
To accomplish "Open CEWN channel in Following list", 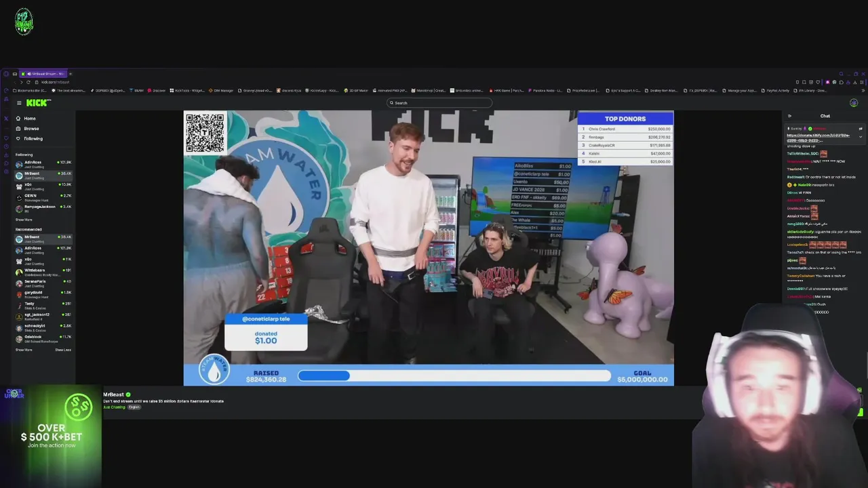I will (x=43, y=197).
